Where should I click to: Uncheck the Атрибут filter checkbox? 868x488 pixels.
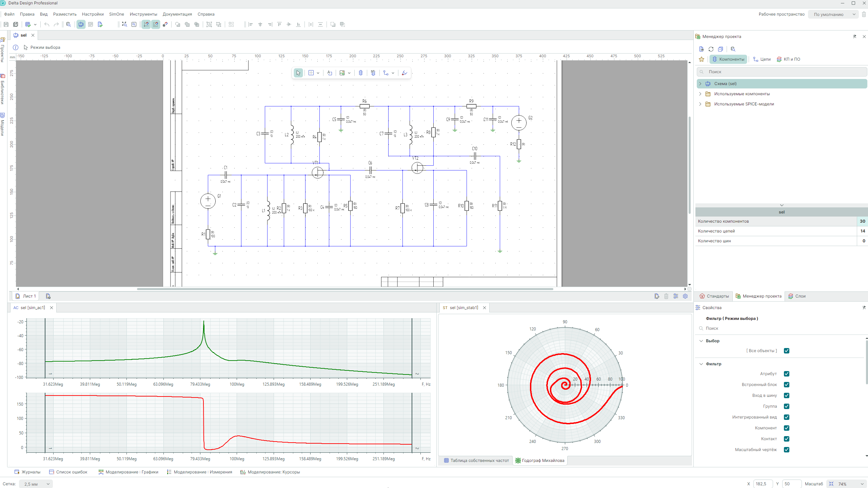[787, 374]
